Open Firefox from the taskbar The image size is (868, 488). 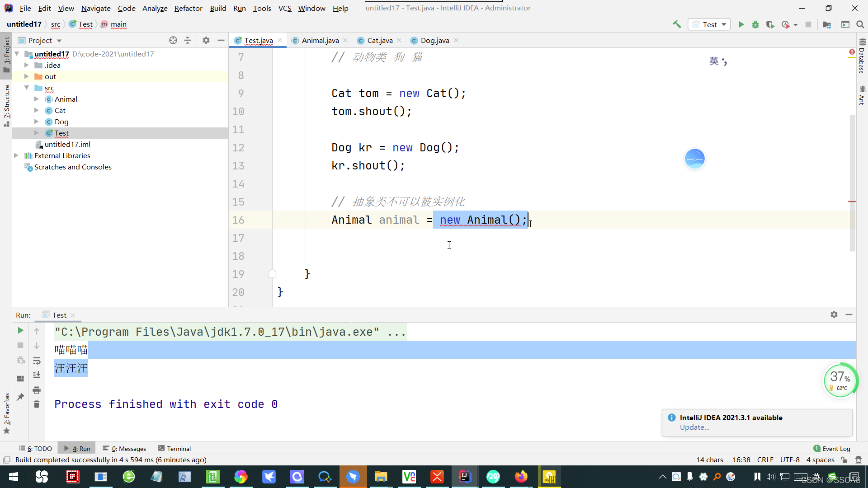coord(521,477)
